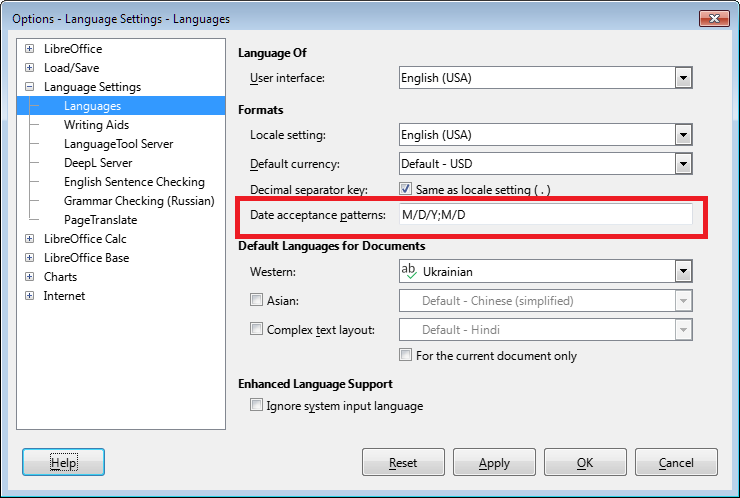Click the Reset button
This screenshot has width=740, height=498.
[403, 462]
